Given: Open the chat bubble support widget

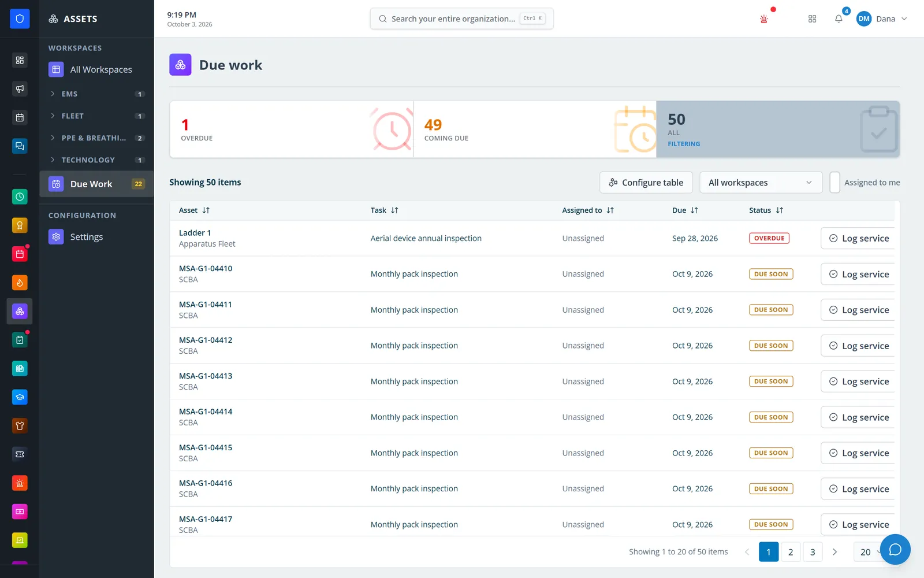Looking at the screenshot, I should tap(895, 549).
